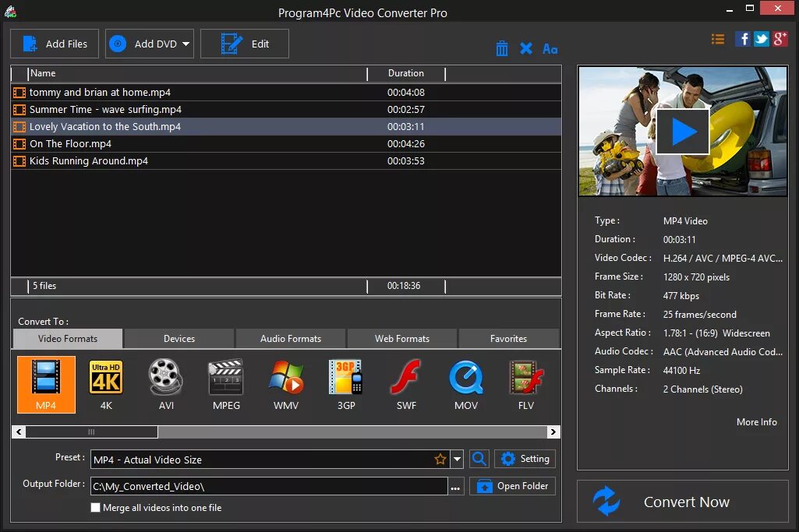Enable Merge all videos into one file
The width and height of the screenshot is (799, 532).
[95, 508]
